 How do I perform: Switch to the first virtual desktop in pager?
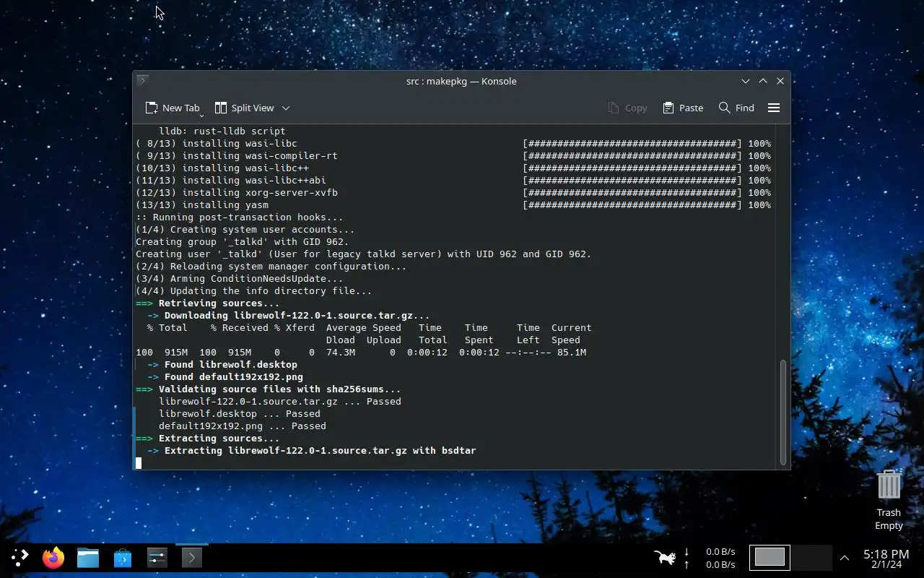[770, 557]
